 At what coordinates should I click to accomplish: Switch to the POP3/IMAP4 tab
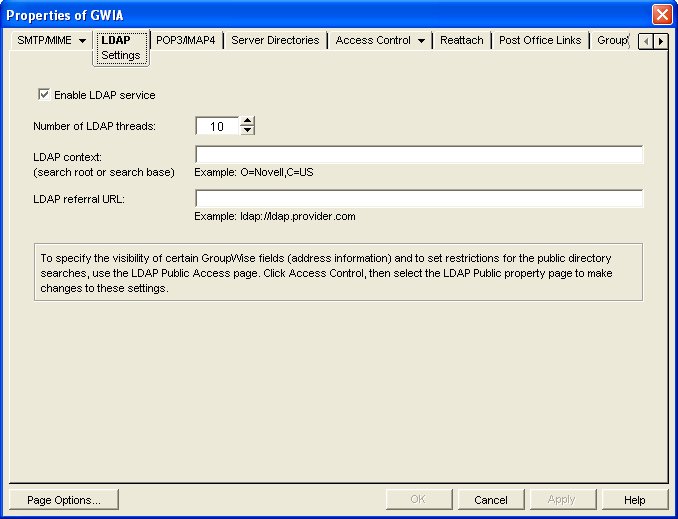(x=185, y=40)
